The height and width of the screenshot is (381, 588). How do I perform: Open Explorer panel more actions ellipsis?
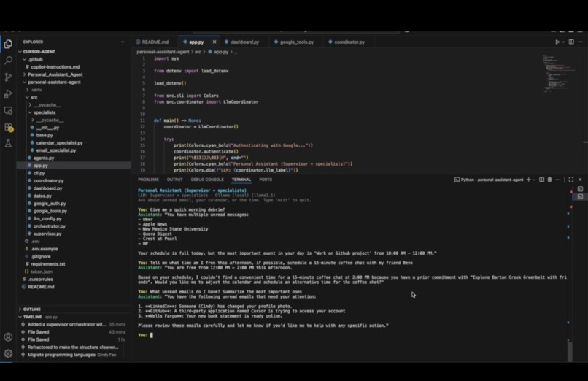pyautogui.click(x=123, y=42)
